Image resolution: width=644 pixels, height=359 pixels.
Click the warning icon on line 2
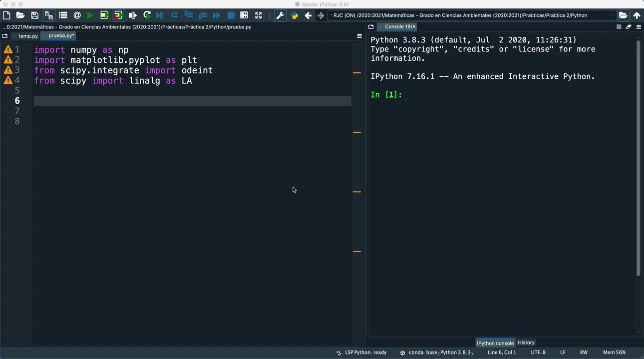[x=8, y=60]
